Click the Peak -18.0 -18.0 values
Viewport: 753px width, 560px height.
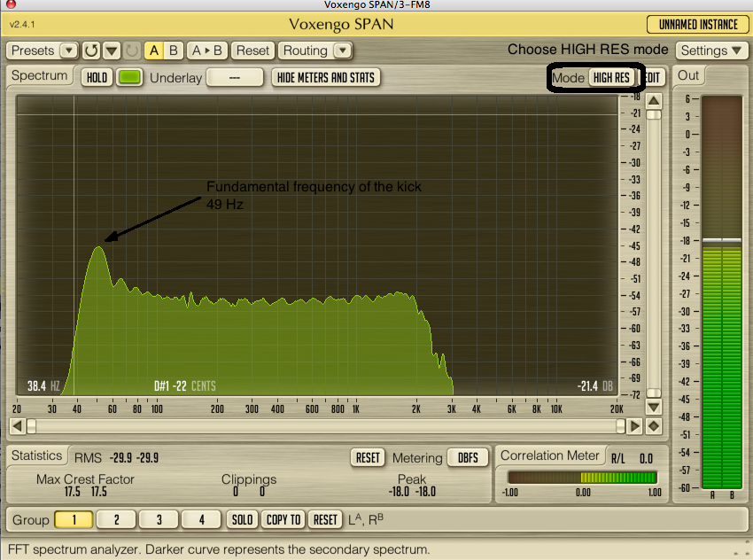[x=412, y=492]
